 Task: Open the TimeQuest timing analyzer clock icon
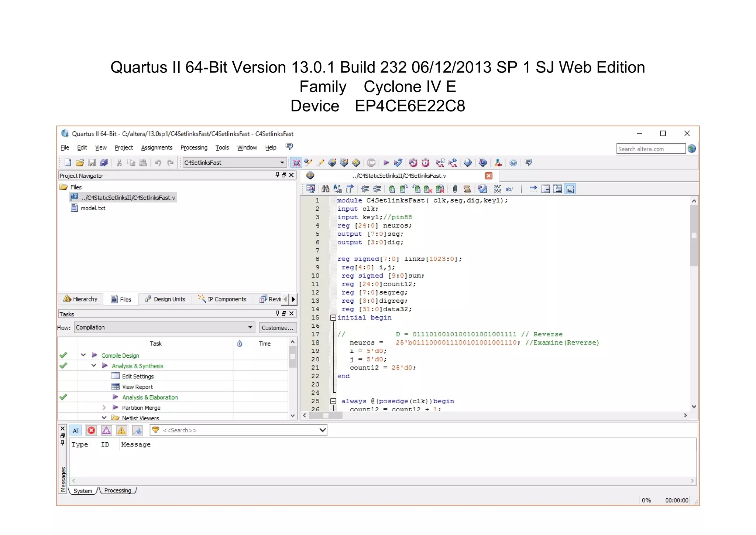(x=425, y=163)
